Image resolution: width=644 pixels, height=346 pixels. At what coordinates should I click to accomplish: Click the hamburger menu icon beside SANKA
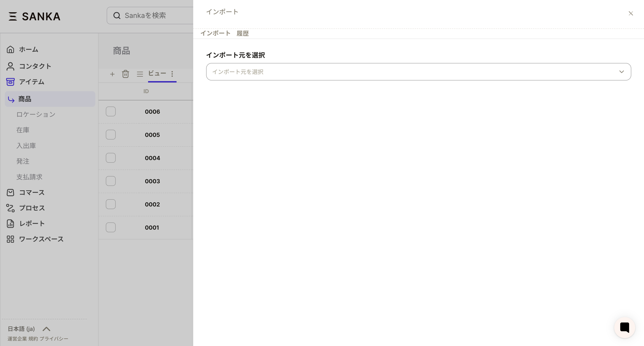click(12, 16)
